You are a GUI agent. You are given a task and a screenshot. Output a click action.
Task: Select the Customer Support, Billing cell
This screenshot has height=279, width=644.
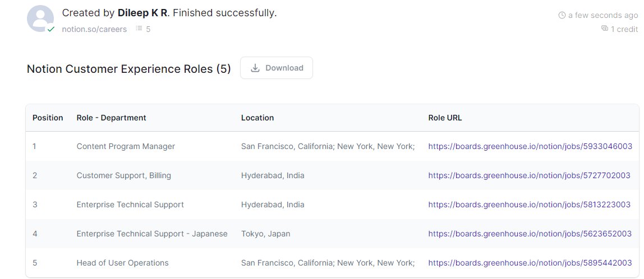click(x=123, y=175)
